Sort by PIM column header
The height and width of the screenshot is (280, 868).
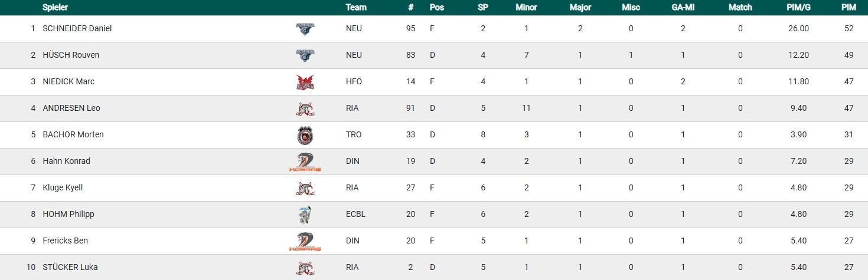(849, 8)
